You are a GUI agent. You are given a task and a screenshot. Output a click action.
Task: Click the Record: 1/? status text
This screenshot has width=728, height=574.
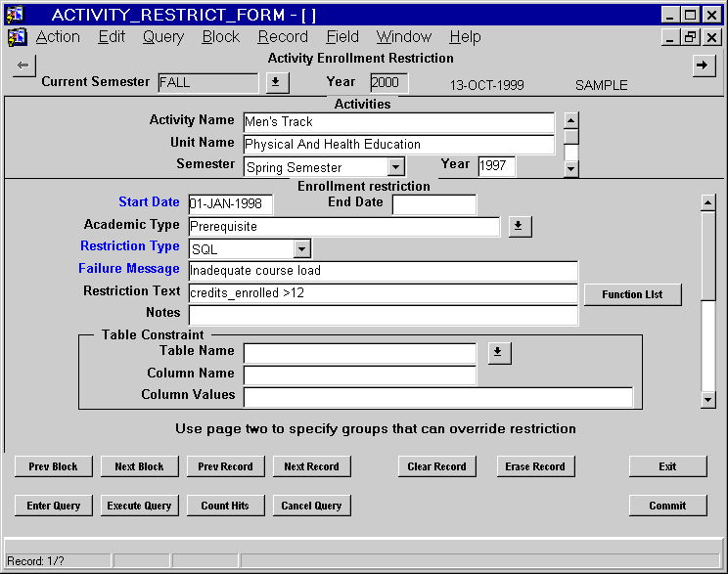36,561
